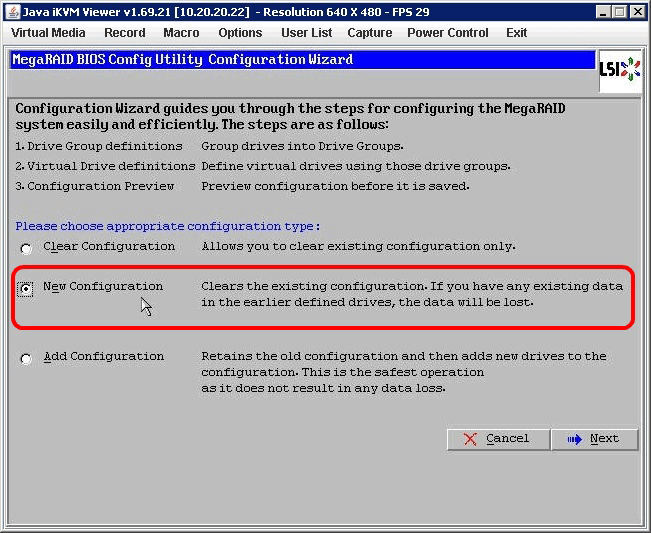
Task: Click the 'Add Configuration' label text
Action: [x=104, y=357]
